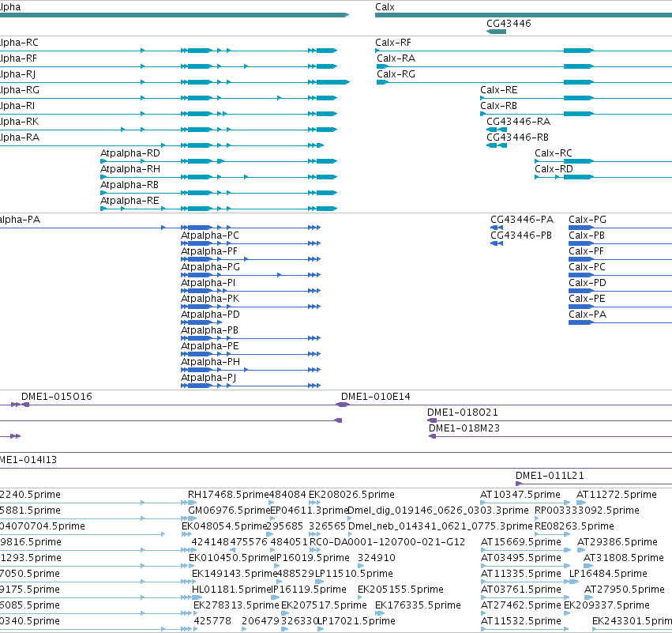The width and height of the screenshot is (672, 633).
Task: Click the DME1-018M23 clone feature
Action: coord(550,436)
